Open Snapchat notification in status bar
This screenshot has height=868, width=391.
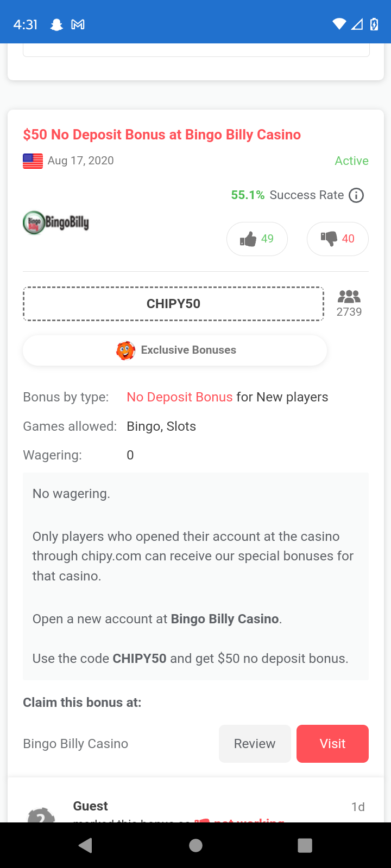click(56, 24)
